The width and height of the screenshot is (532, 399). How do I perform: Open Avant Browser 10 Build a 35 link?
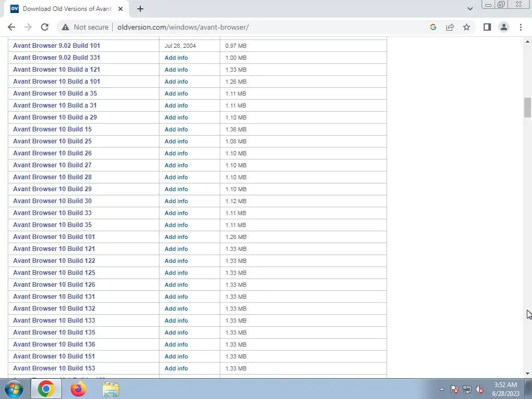coord(55,94)
